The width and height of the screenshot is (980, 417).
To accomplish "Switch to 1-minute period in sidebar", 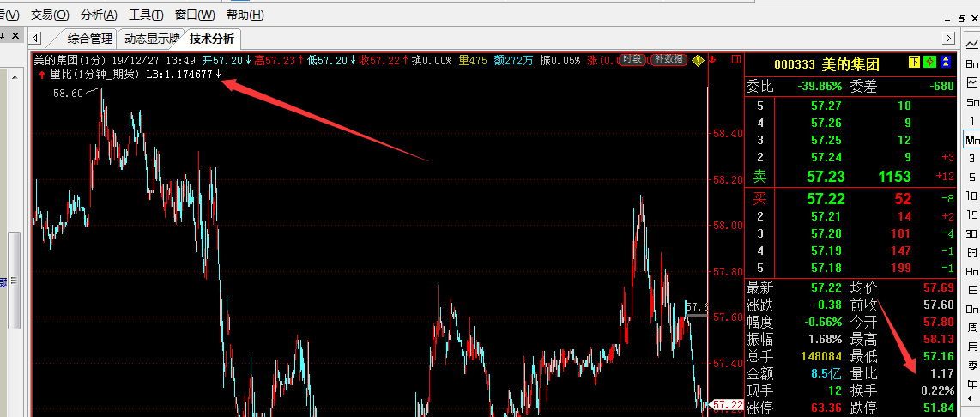I will (972, 121).
